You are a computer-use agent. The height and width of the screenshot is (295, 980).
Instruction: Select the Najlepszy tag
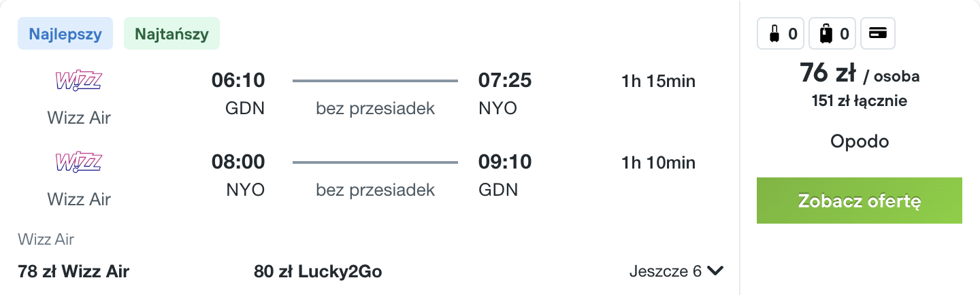click(66, 34)
